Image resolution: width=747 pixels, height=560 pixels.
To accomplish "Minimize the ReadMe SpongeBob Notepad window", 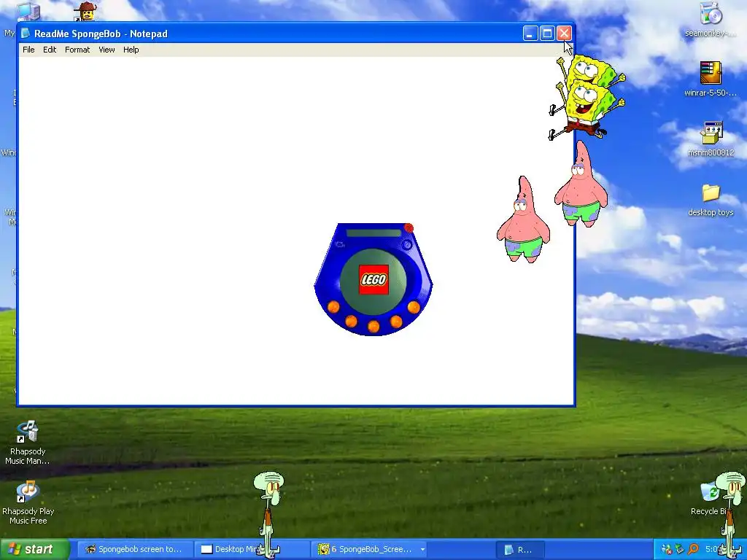I will pyautogui.click(x=530, y=34).
